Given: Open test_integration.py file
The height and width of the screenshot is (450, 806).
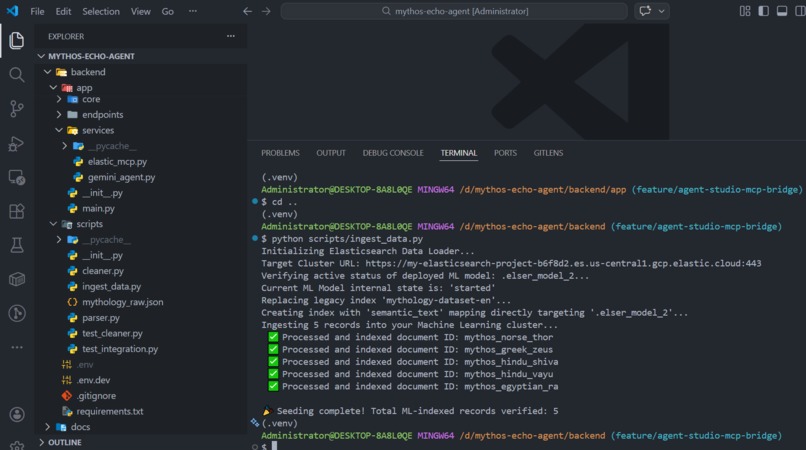Looking at the screenshot, I should click(x=120, y=349).
